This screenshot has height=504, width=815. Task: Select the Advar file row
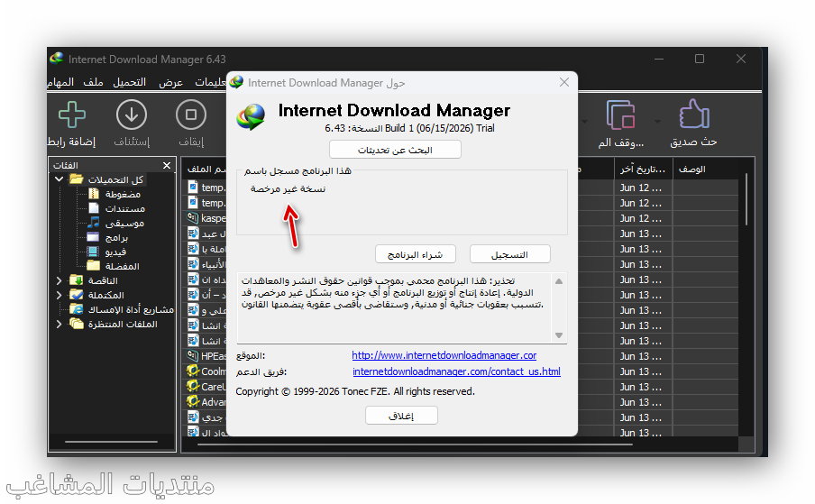pyautogui.click(x=206, y=401)
